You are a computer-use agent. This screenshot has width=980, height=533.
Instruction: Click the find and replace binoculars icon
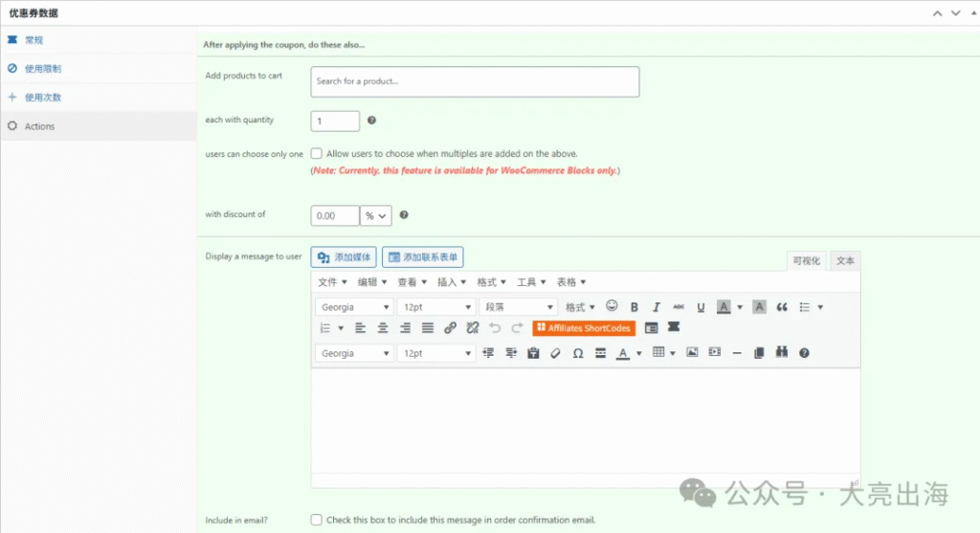point(781,353)
